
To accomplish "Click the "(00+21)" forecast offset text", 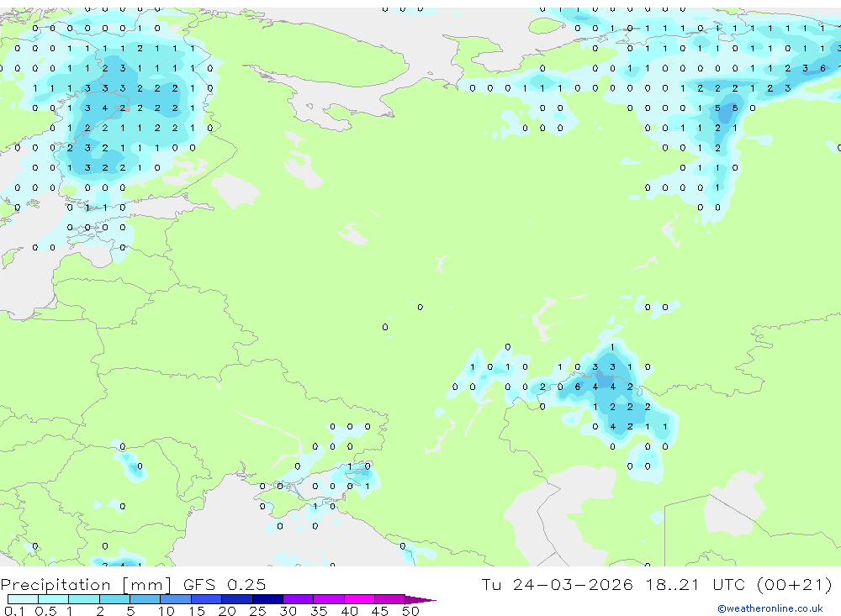I will click(x=795, y=584).
